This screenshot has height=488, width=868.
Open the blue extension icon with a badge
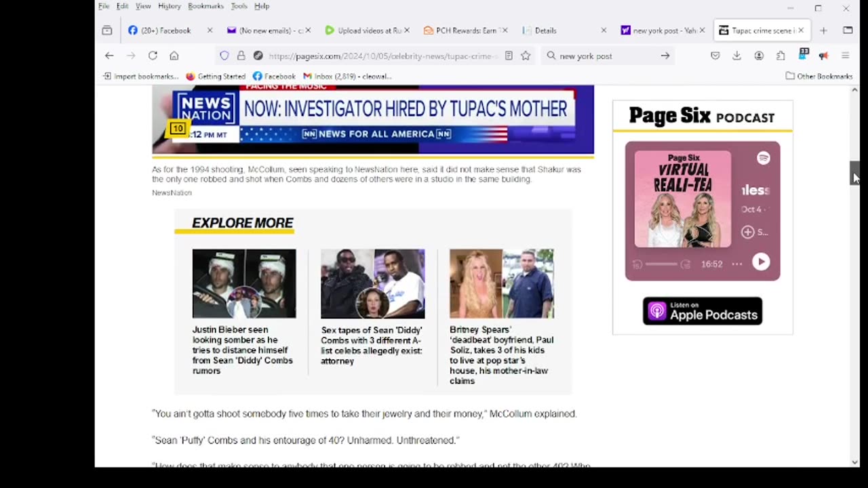804,54
